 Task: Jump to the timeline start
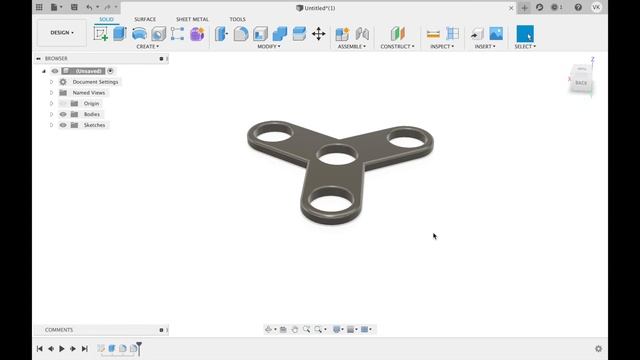pyautogui.click(x=40, y=349)
